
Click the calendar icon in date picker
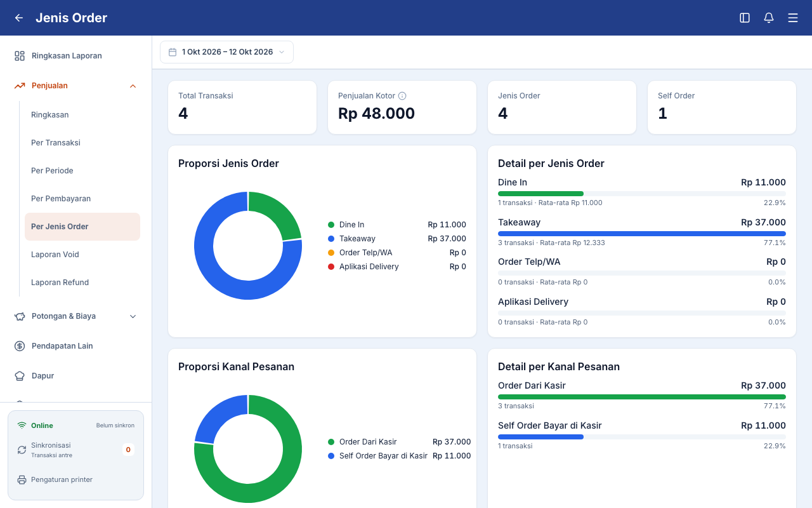(173, 52)
